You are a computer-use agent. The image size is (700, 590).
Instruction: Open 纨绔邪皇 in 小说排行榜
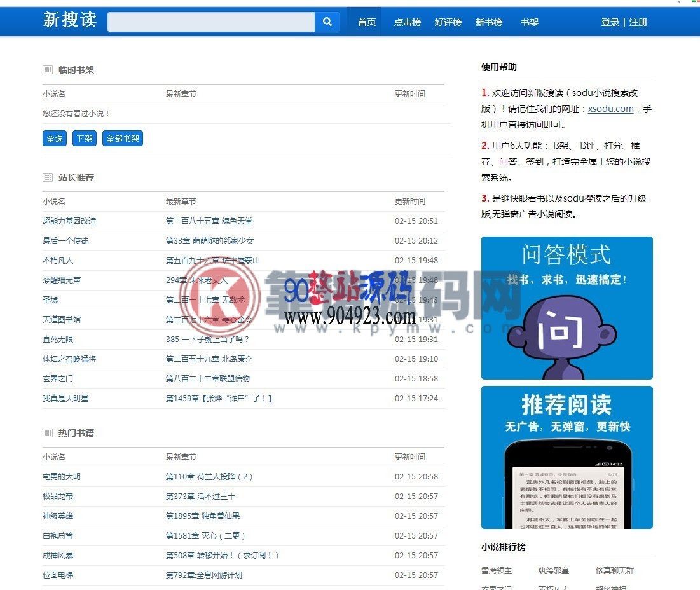(x=554, y=570)
